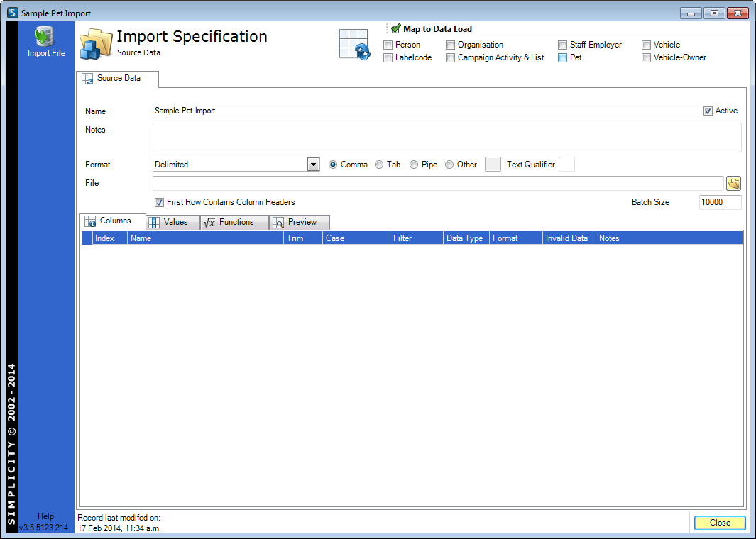Show the Preview tab
756x539 pixels.
pyautogui.click(x=300, y=222)
